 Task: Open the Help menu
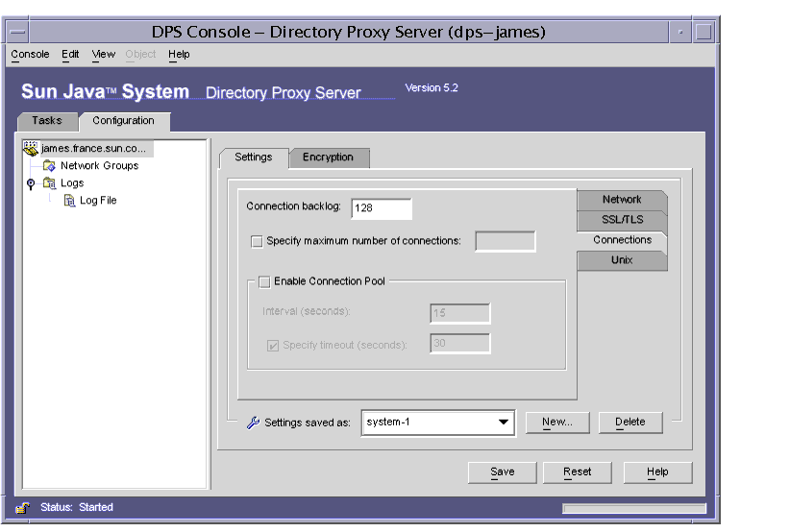pos(179,55)
